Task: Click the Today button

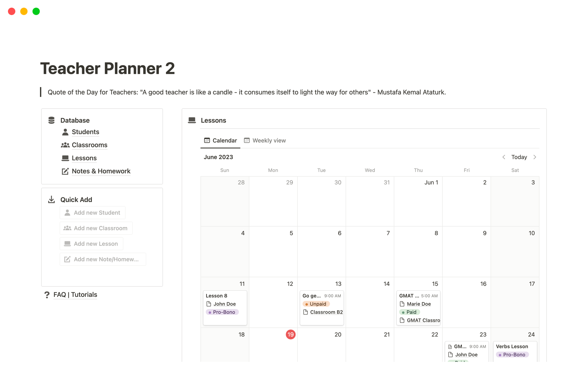Action: pyautogui.click(x=519, y=157)
